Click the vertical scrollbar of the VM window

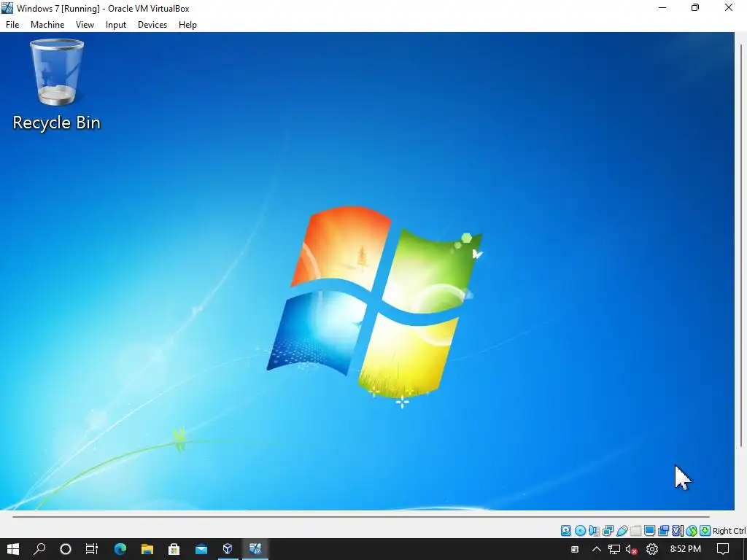click(741, 245)
